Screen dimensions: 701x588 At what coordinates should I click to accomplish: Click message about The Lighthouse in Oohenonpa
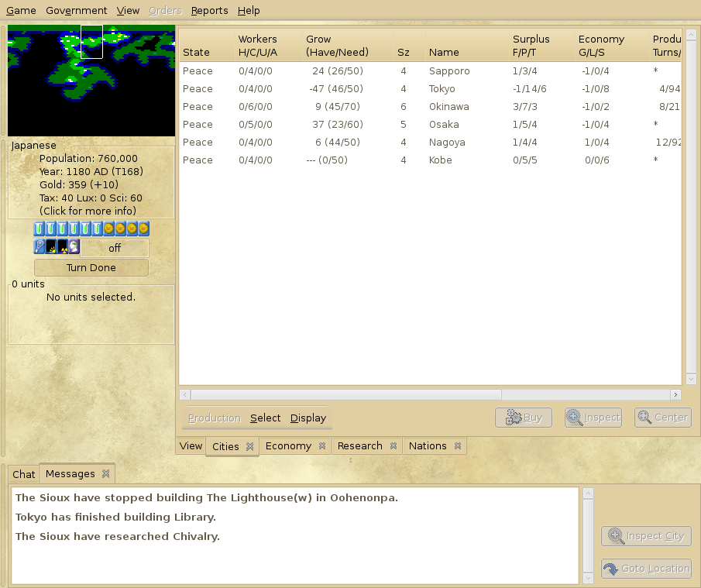[207, 498]
